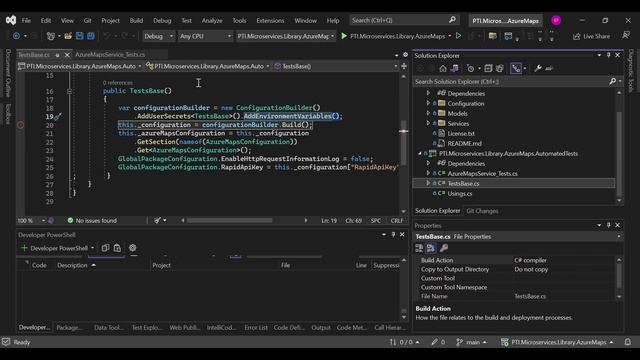Open the Output tab
The image size is (640, 360).
(321, 327)
